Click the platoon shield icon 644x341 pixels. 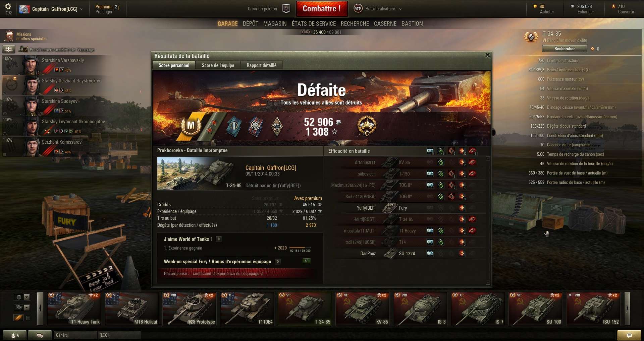(x=286, y=9)
